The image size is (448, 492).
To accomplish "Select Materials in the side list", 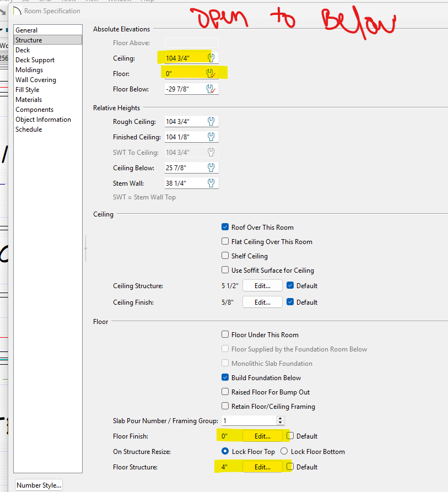I will [29, 100].
